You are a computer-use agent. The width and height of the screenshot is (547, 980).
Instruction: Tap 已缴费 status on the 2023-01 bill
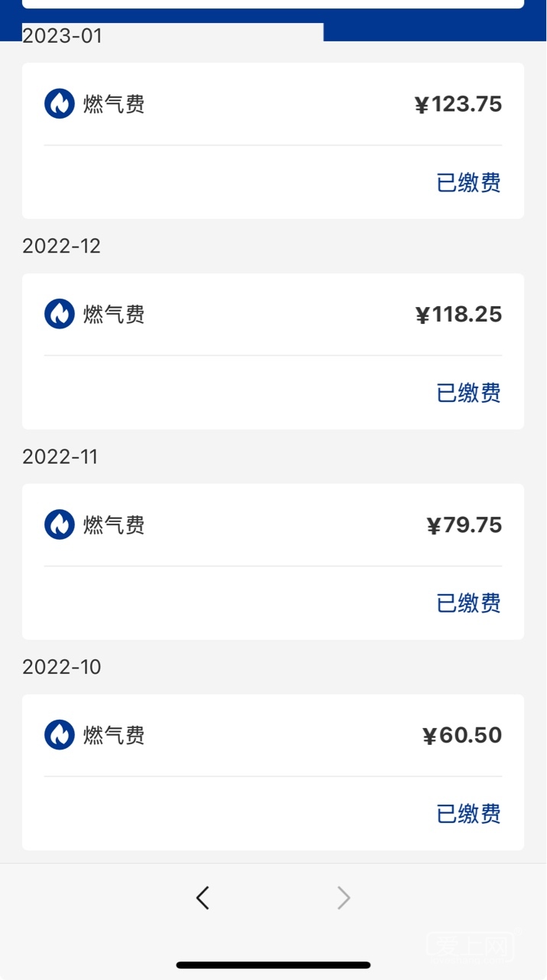(x=468, y=183)
